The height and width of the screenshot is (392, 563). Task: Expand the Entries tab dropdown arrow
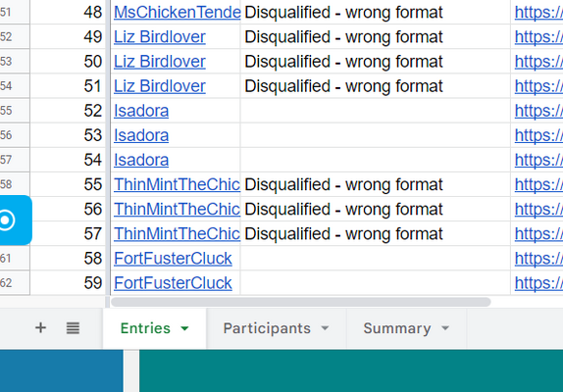coord(184,328)
